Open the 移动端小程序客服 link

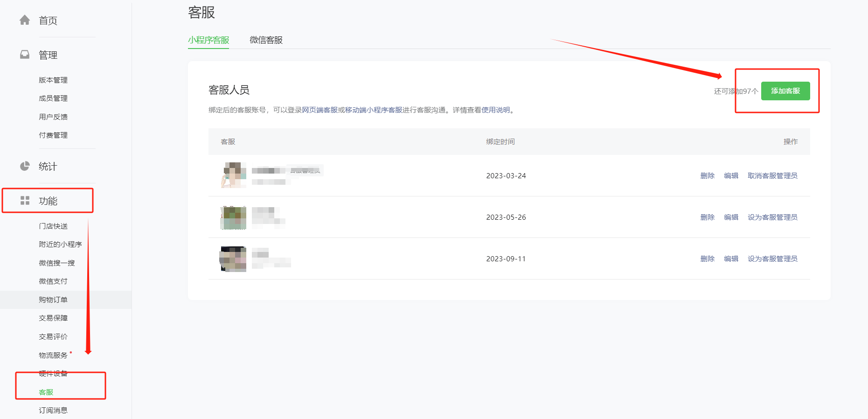[x=373, y=110]
